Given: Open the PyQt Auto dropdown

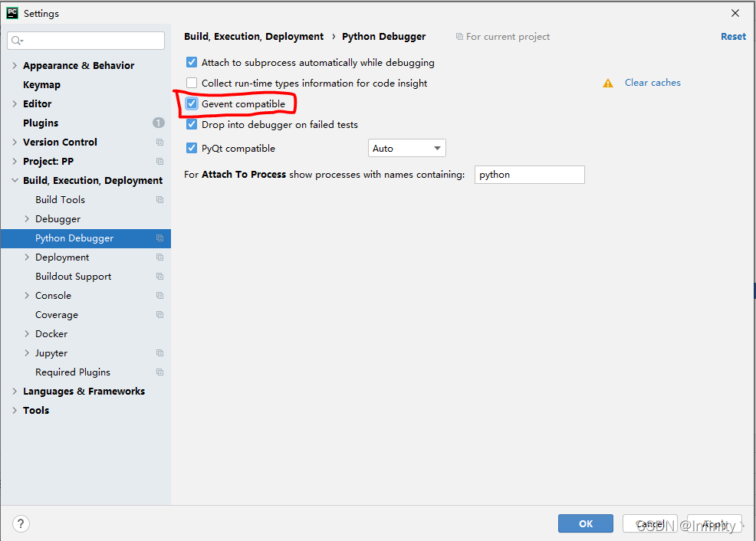Looking at the screenshot, I should 407,148.
